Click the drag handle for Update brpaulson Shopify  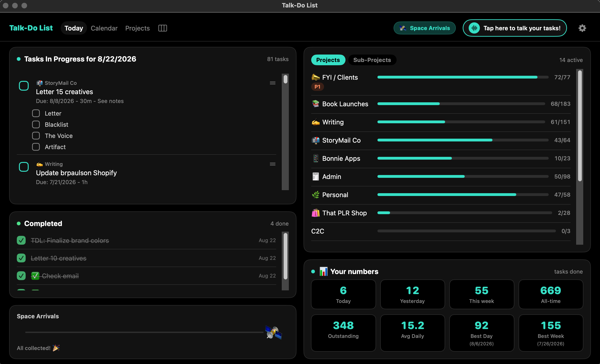click(x=272, y=164)
